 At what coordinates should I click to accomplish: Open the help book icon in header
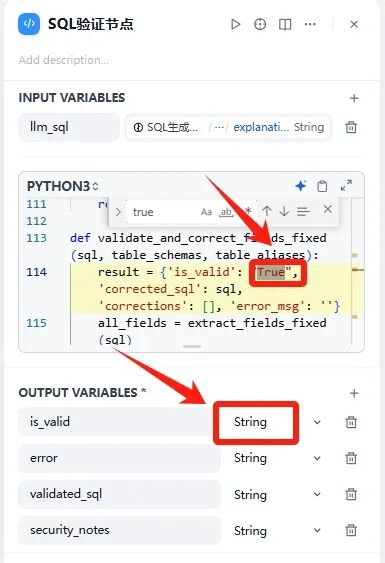click(x=285, y=24)
